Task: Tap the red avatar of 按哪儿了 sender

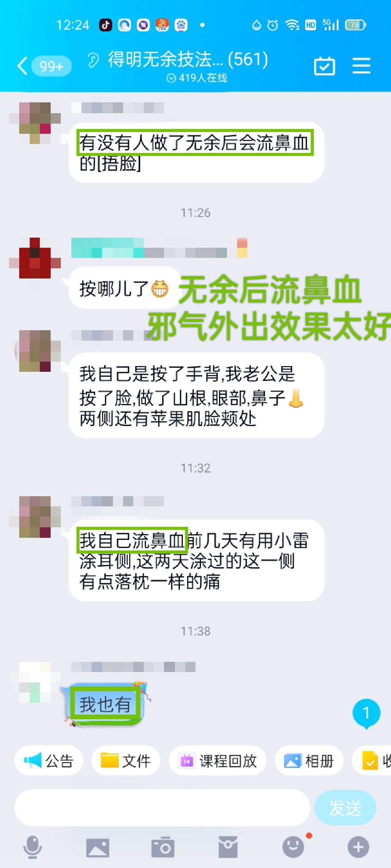Action: tap(35, 258)
